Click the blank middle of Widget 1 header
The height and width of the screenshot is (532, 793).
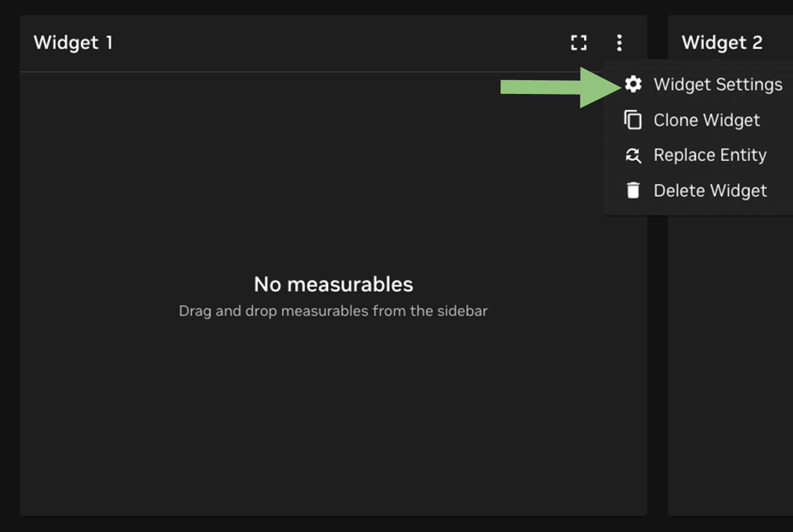pos(334,43)
